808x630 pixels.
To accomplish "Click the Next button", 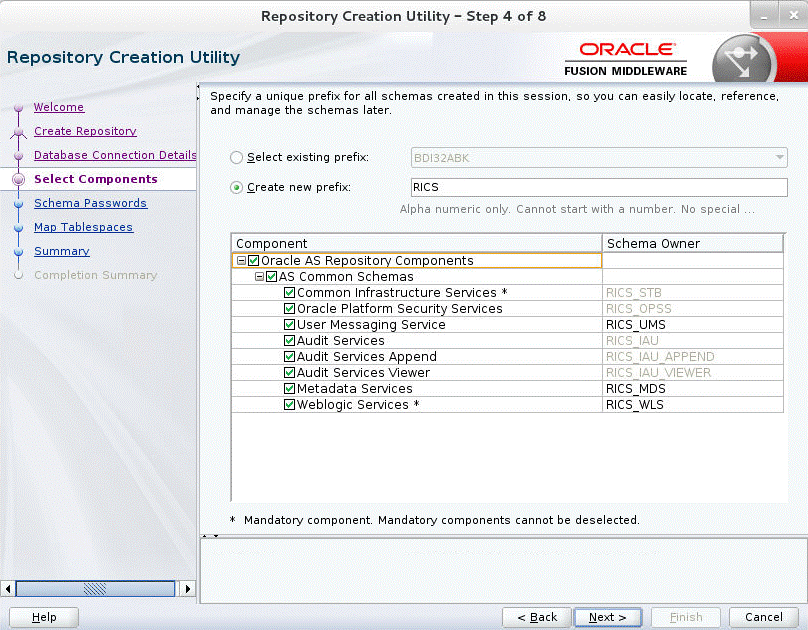I will [608, 617].
